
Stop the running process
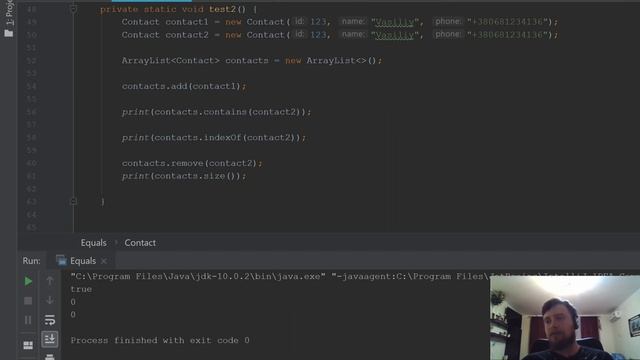point(28,301)
